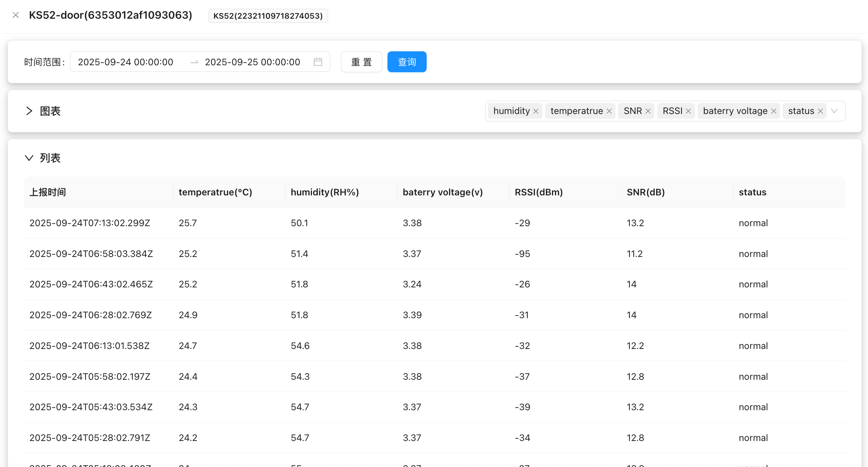The width and height of the screenshot is (868, 467).
Task: Click the RSSI(dBm) column header
Action: tap(538, 192)
